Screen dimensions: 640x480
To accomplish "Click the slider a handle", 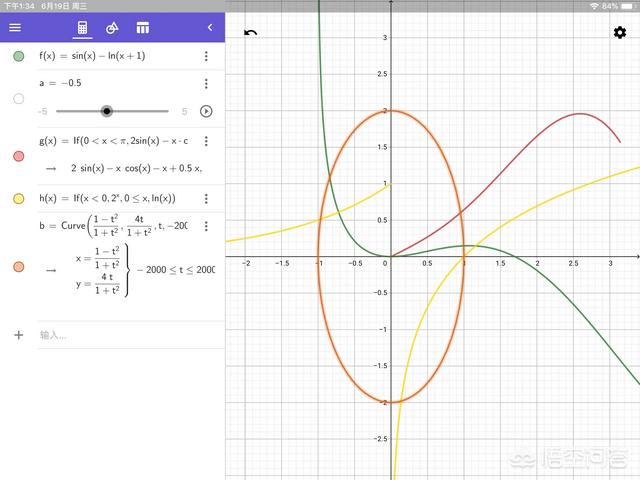I will (x=107, y=111).
